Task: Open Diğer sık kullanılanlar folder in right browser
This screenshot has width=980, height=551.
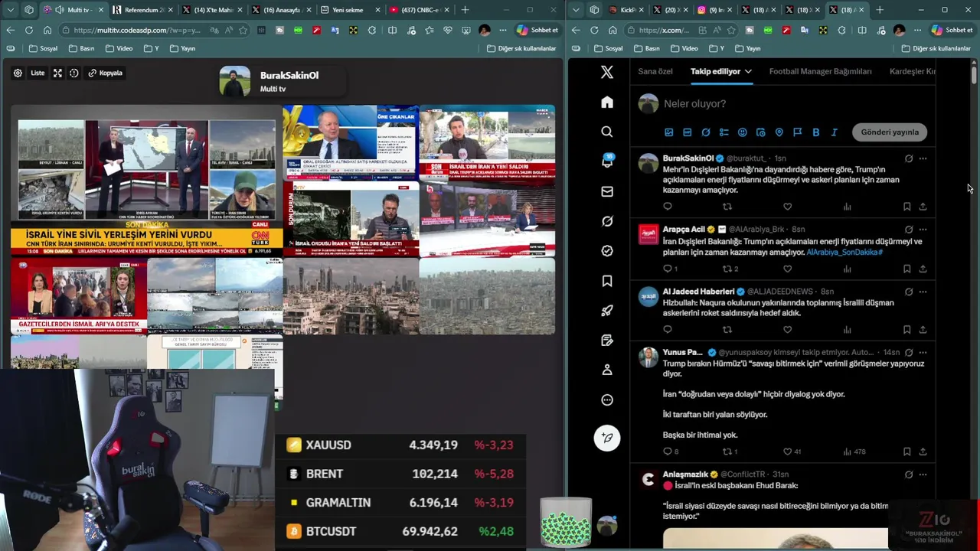Action: point(936,48)
